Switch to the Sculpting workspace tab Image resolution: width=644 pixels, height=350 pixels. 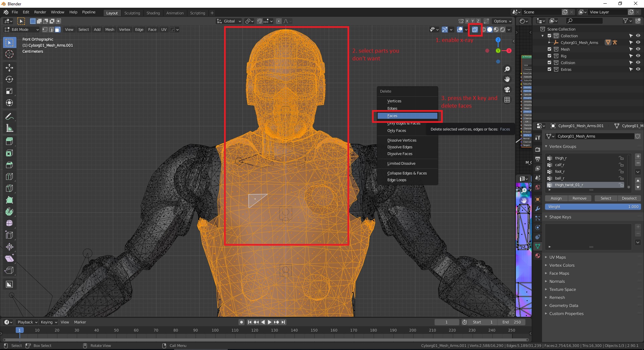click(x=132, y=13)
